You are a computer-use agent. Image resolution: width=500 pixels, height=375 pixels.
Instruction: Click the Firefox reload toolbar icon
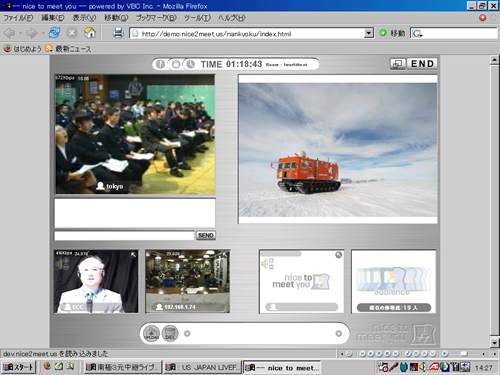[x=54, y=33]
